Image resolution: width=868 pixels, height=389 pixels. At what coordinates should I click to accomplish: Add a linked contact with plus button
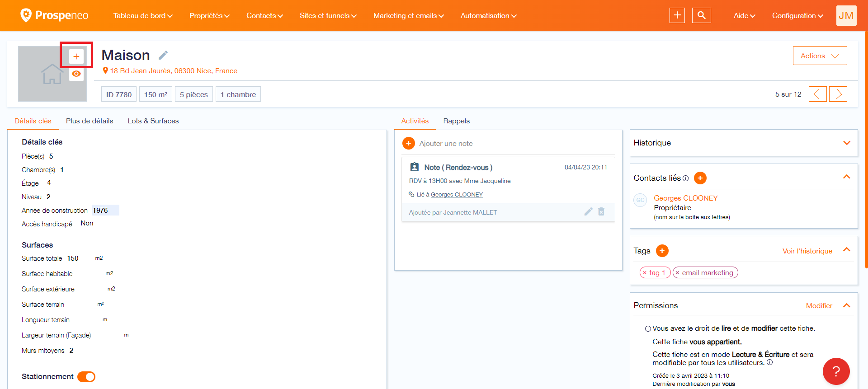pyautogui.click(x=700, y=178)
